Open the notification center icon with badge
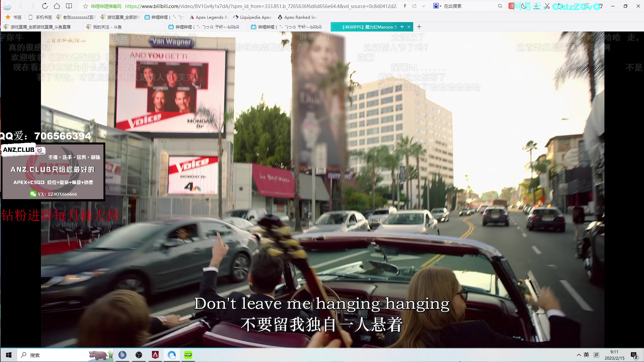Viewport: 644px width, 362px height. 634,355
